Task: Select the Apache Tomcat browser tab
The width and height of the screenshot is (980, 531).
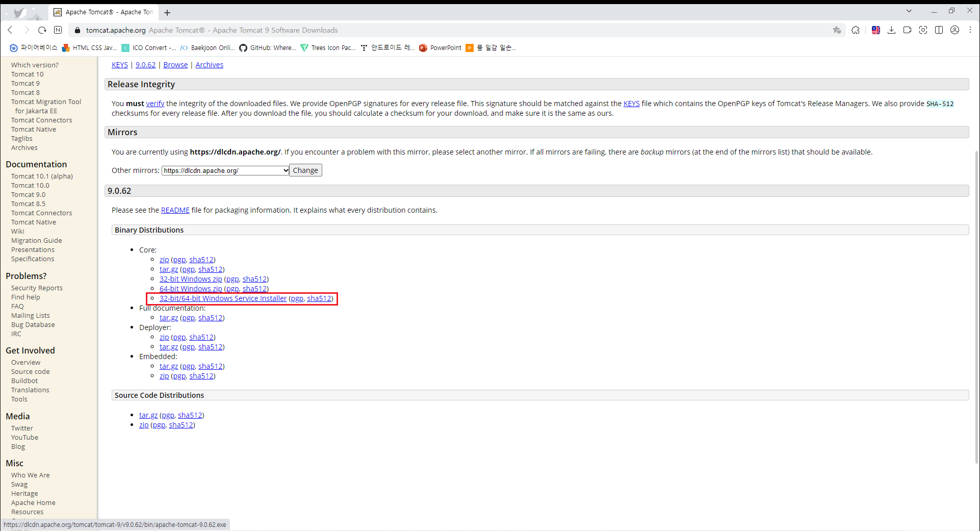Action: (104, 12)
